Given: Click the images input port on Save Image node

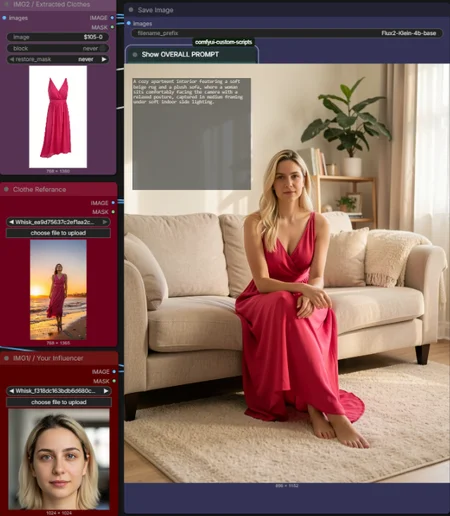Looking at the screenshot, I should click(x=129, y=23).
